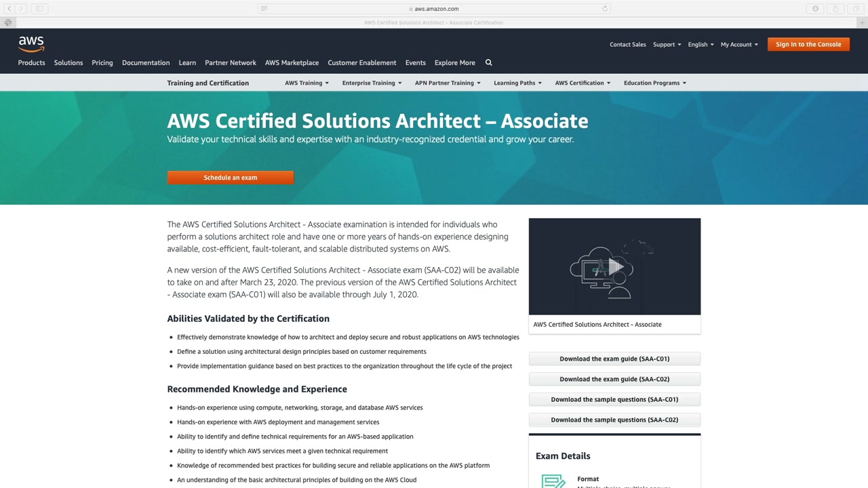868x488 pixels.
Task: Click the Format label under Exam Details
Action: [588, 479]
